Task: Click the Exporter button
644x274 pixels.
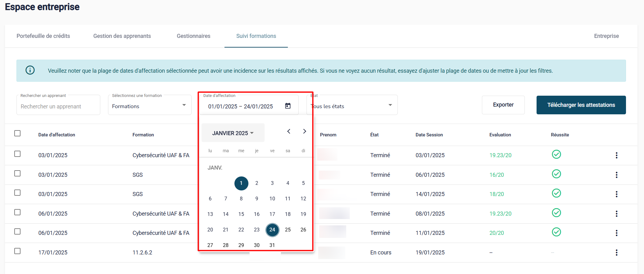Action: coord(503,105)
